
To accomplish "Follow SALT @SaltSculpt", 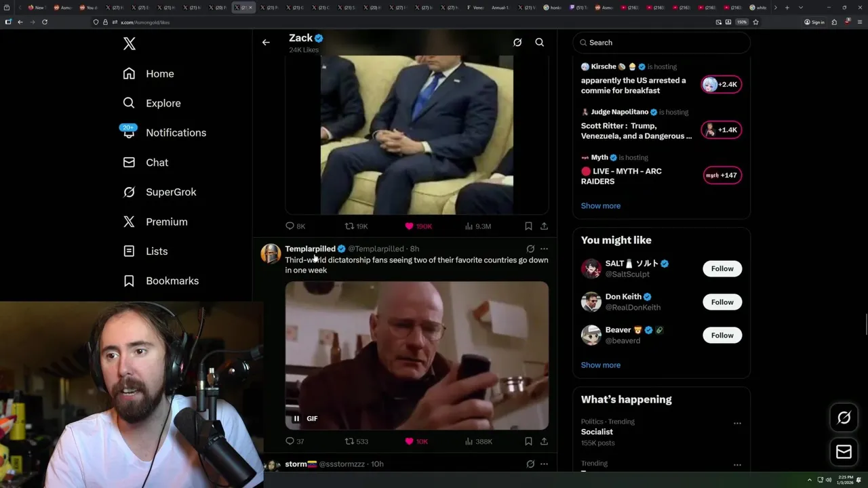I will point(722,269).
